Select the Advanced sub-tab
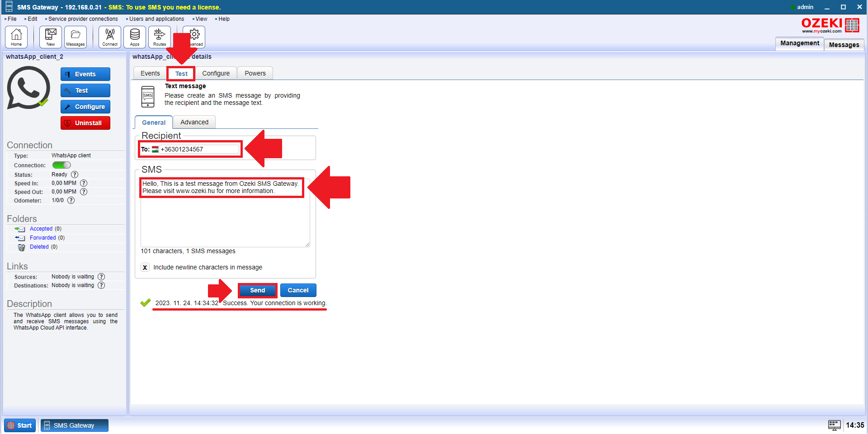Screen dimensions: 868x434 click(x=194, y=122)
